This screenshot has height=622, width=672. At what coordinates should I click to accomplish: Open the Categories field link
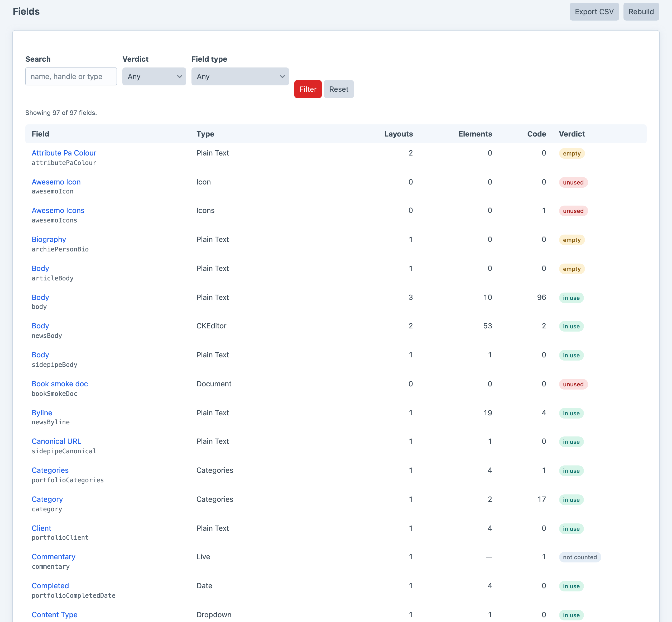(x=50, y=470)
